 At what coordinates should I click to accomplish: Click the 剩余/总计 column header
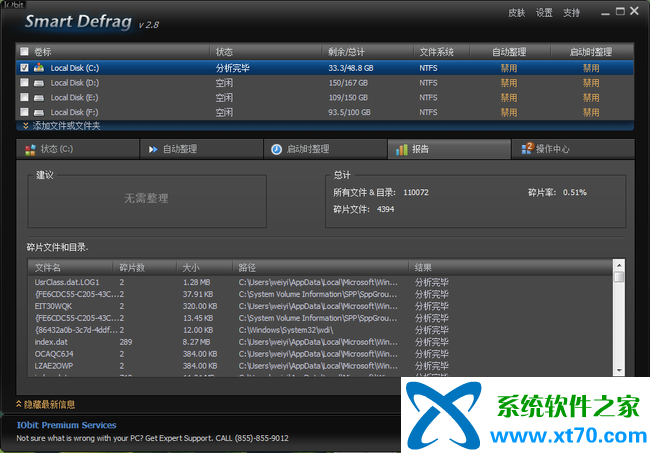coord(368,52)
